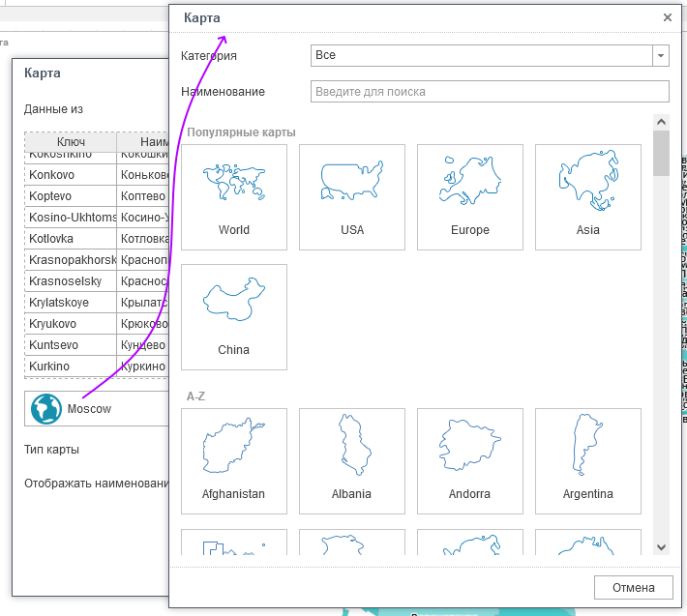The width and height of the screenshot is (687, 616).
Task: Select the Konkovo row in table
Action: (70, 175)
